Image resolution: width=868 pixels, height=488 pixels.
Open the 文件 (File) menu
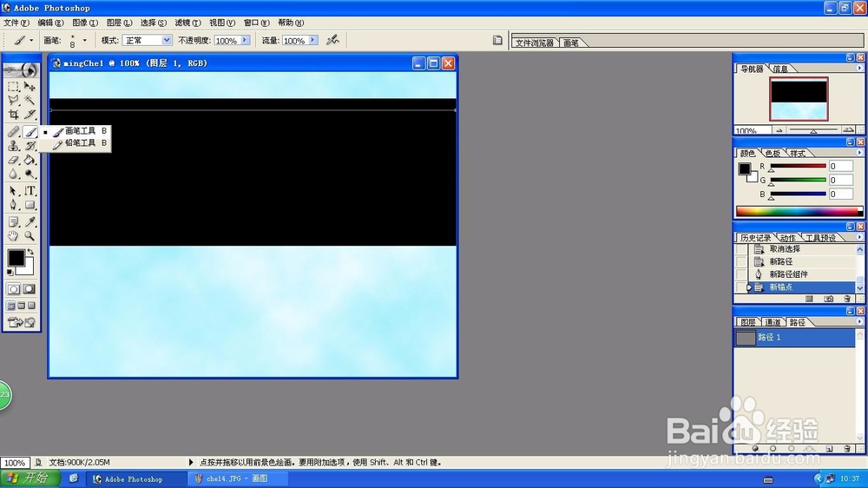16,23
